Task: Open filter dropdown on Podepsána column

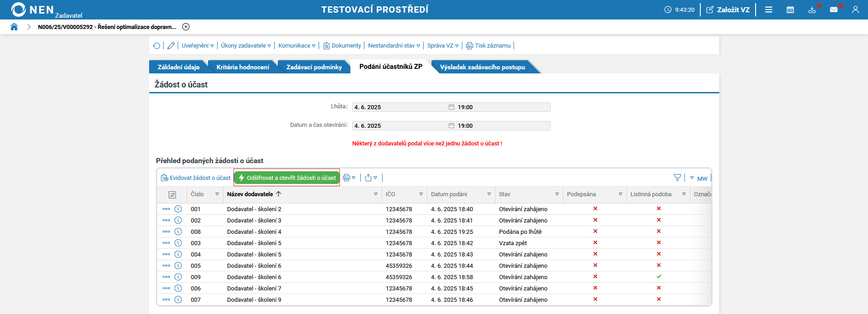Action: 621,194
